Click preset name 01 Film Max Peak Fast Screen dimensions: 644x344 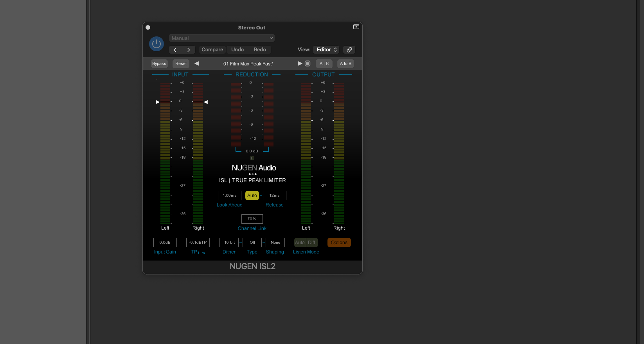(x=248, y=64)
